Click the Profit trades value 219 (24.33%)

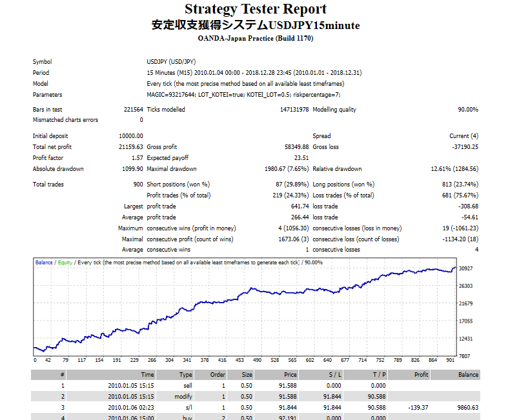[x=290, y=195]
